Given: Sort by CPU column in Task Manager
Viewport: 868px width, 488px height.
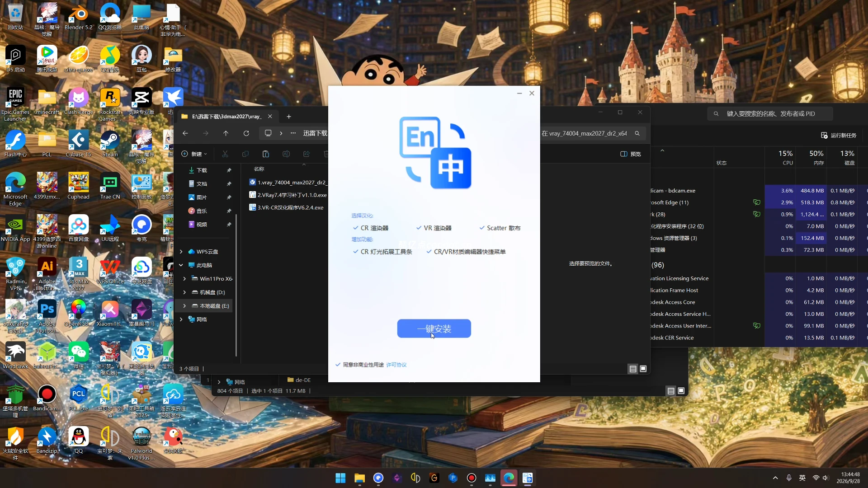Looking at the screenshot, I should pyautogui.click(x=785, y=158).
